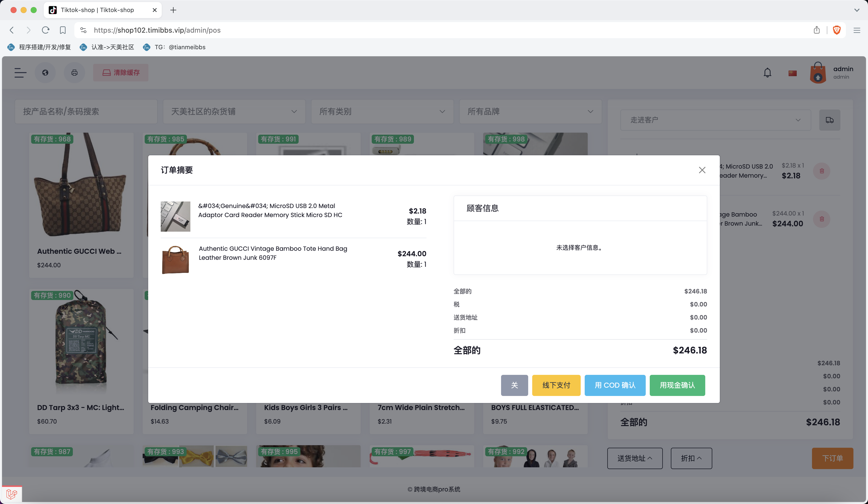Click the delivery truck icon button

[829, 120]
